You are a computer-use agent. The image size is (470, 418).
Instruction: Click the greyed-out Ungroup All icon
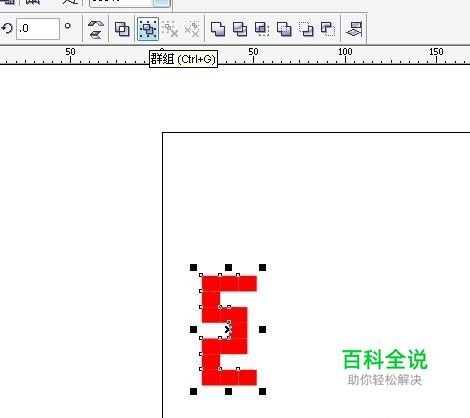click(x=192, y=29)
